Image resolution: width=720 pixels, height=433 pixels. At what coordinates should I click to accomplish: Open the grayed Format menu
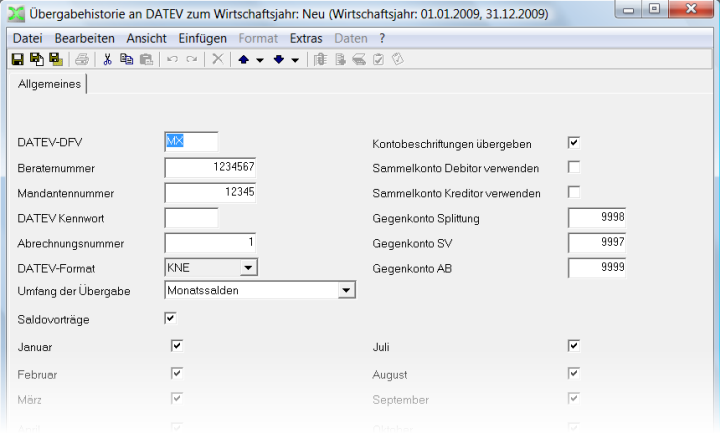(x=258, y=38)
